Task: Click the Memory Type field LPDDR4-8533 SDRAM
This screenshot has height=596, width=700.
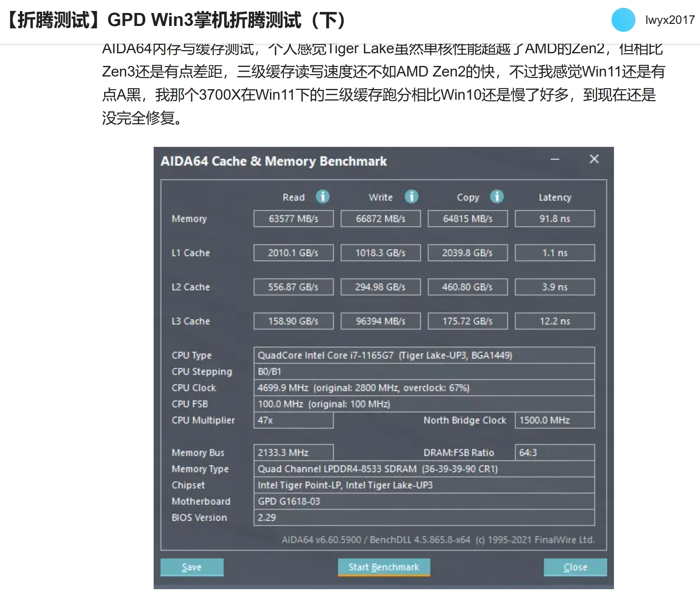Action: (x=424, y=469)
